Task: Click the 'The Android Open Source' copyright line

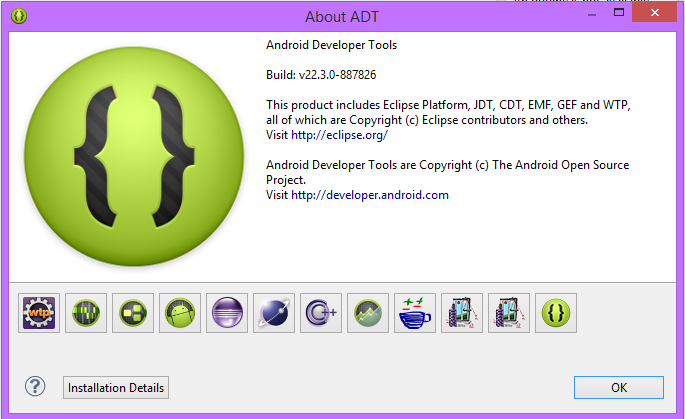Action: [x=448, y=165]
